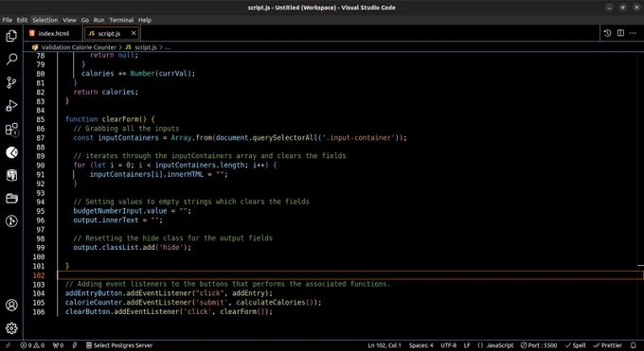Open the Extensions view with update badge
Viewport: 644px width, 351px height.
pyautogui.click(x=11, y=130)
